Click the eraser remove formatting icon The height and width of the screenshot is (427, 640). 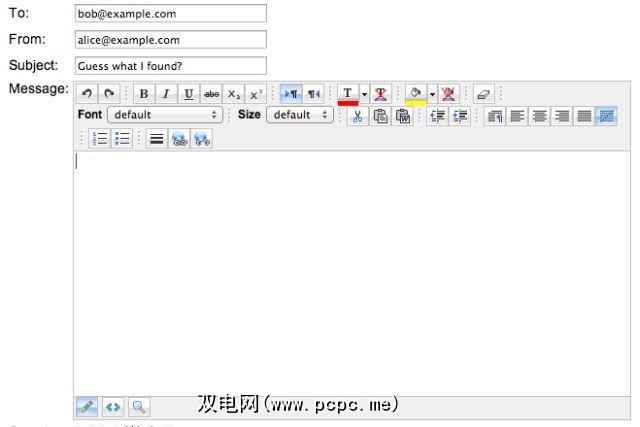[x=484, y=94]
